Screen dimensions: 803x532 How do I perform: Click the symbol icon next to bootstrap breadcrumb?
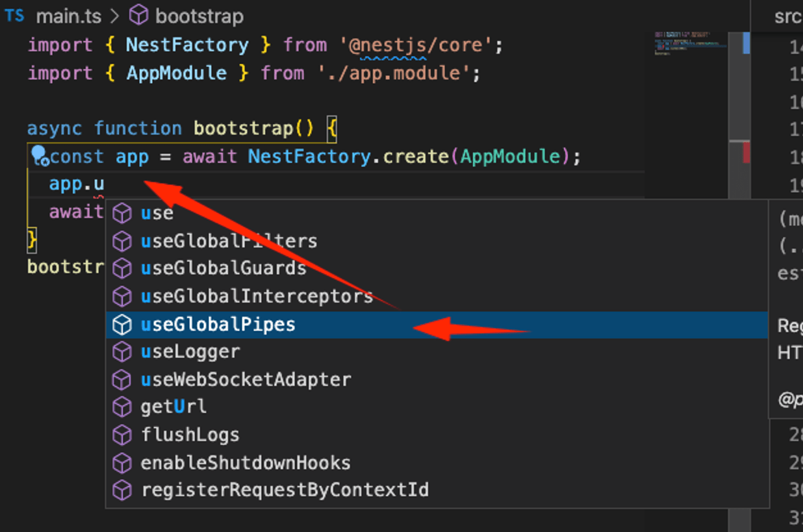(138, 15)
